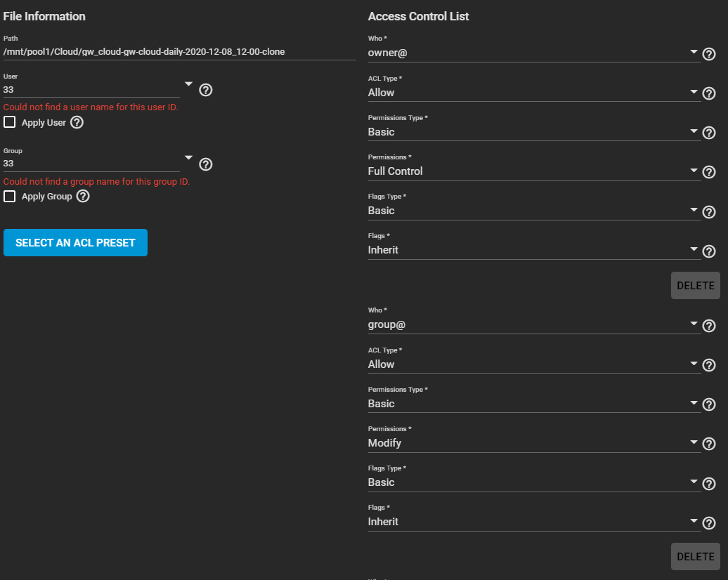Open the group@ Who dropdown
Image resolution: width=728 pixels, height=580 pixels.
pos(534,325)
